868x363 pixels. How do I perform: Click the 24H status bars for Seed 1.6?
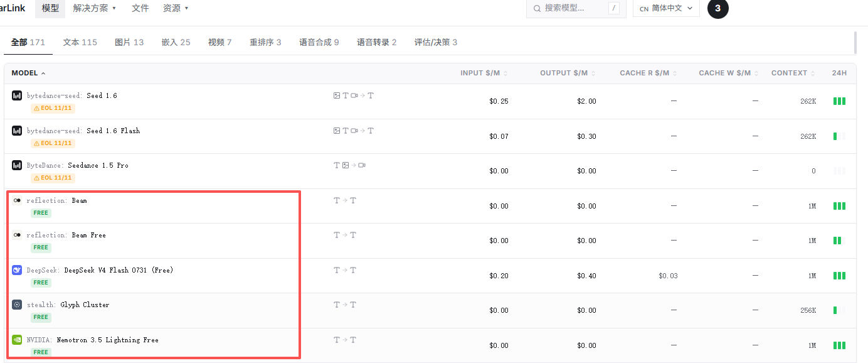(x=839, y=101)
